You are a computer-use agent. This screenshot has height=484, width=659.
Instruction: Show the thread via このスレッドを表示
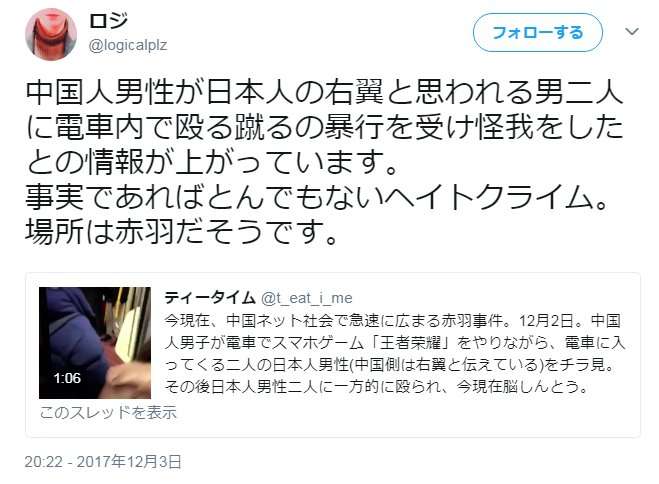pyautogui.click(x=108, y=413)
